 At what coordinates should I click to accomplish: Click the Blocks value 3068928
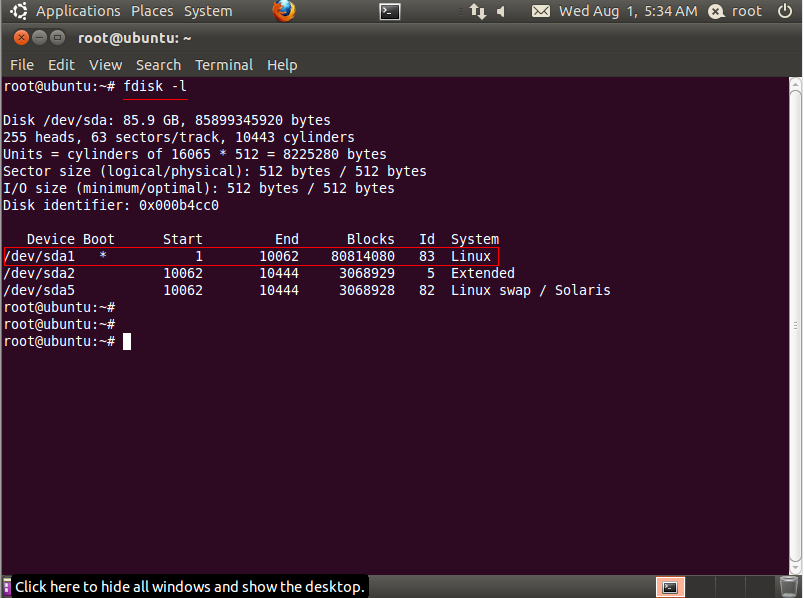(x=367, y=290)
